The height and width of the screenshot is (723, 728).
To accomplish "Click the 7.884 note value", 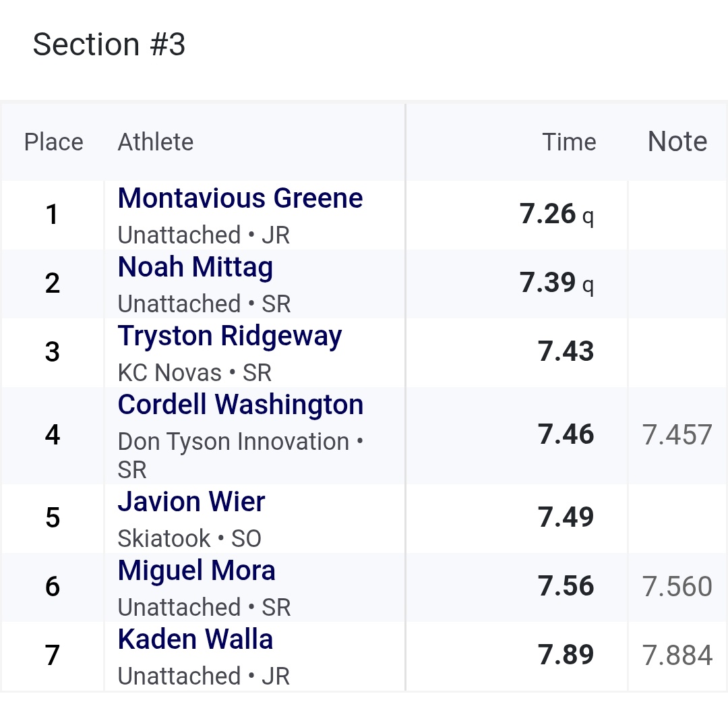I will [x=677, y=655].
